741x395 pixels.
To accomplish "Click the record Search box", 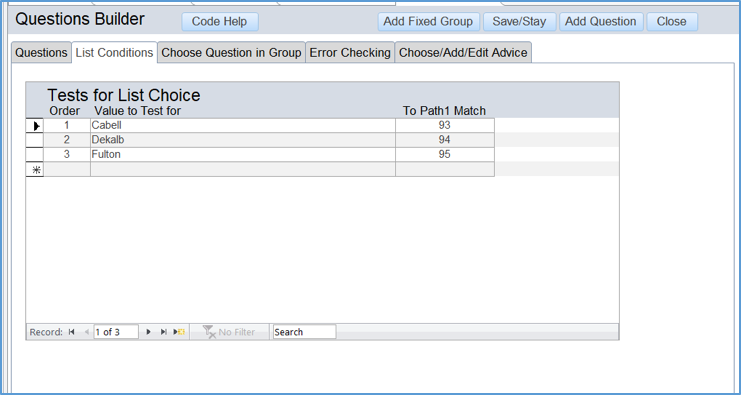I will coord(304,332).
